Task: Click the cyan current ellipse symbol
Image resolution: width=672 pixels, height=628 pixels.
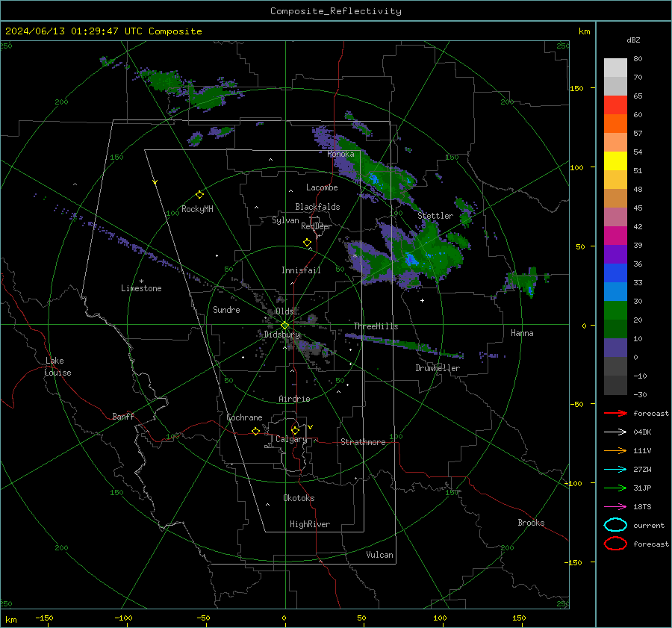Action: tap(615, 525)
